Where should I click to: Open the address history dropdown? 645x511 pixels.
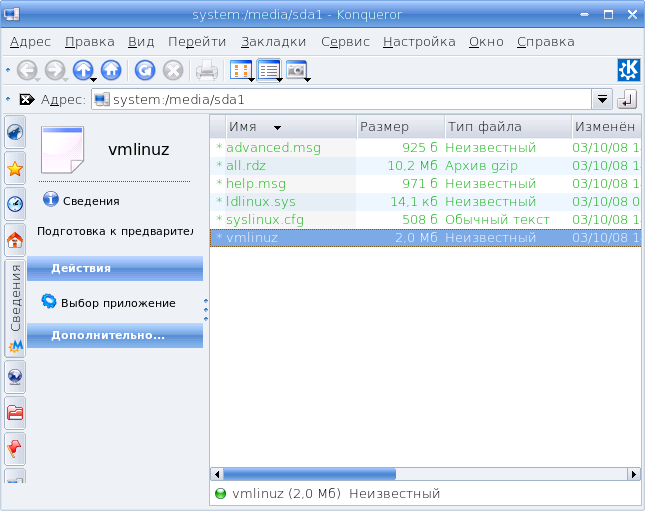tap(602, 100)
